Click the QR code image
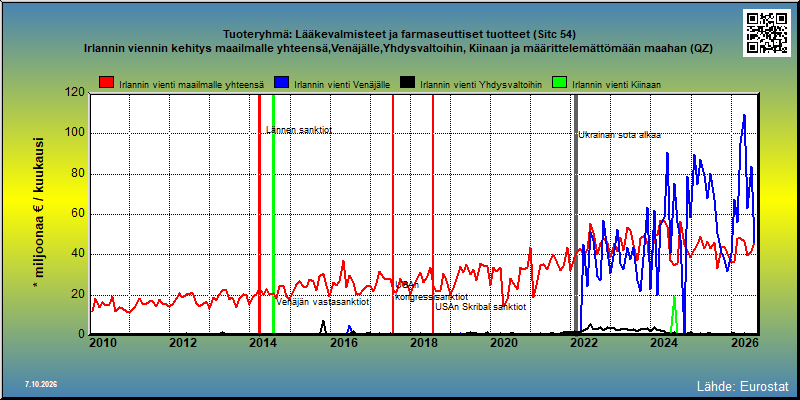The width and height of the screenshot is (800, 400). coord(769,33)
